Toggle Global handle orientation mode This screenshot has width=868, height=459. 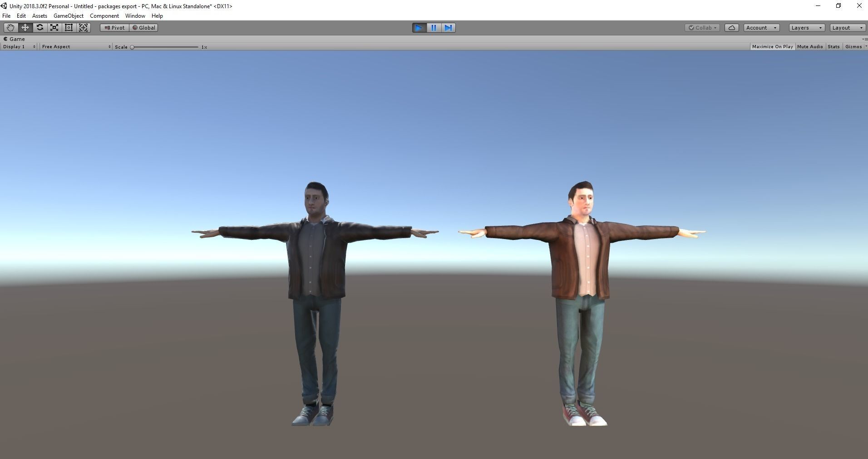click(143, 27)
